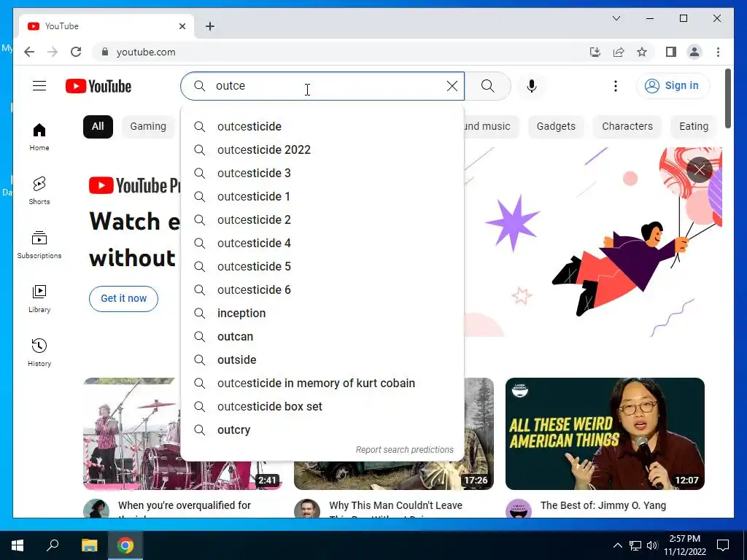This screenshot has width=747, height=560.
Task: Click the install app icon in address bar
Action: pos(595,52)
